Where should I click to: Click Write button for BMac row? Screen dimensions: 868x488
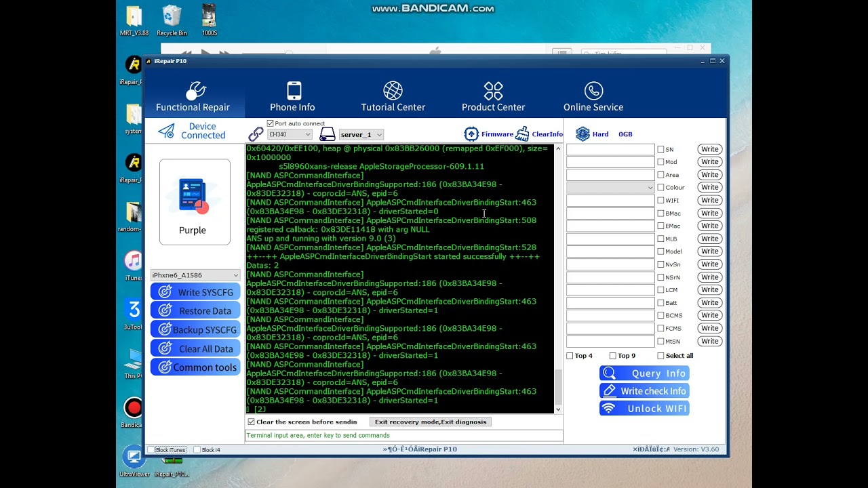click(710, 213)
